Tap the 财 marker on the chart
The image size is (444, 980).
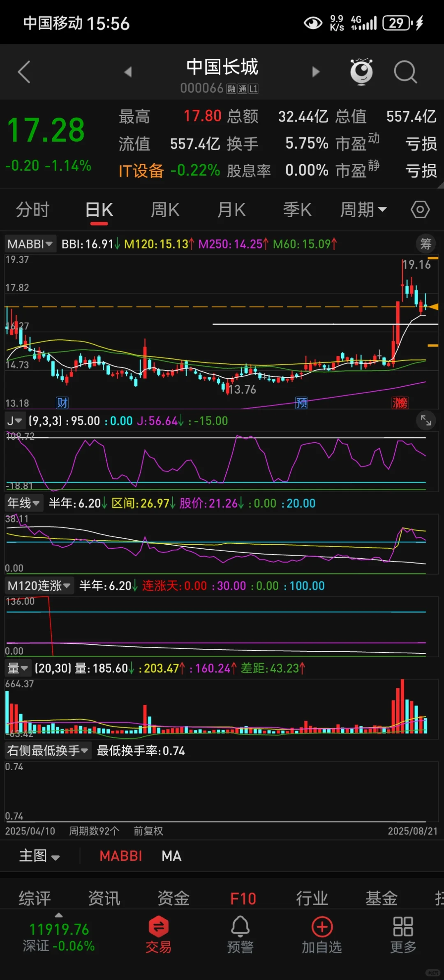[62, 402]
